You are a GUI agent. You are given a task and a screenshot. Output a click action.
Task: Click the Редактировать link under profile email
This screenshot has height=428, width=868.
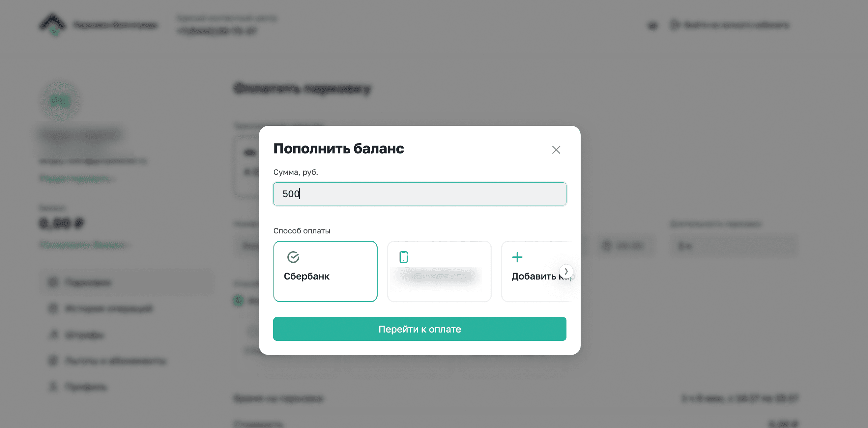[x=76, y=178]
